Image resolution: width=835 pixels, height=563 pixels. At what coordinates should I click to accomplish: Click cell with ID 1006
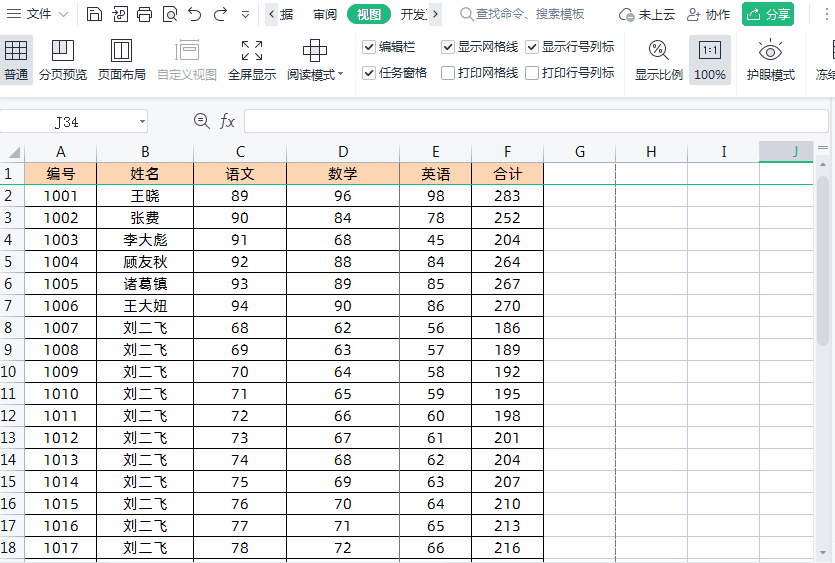point(61,306)
